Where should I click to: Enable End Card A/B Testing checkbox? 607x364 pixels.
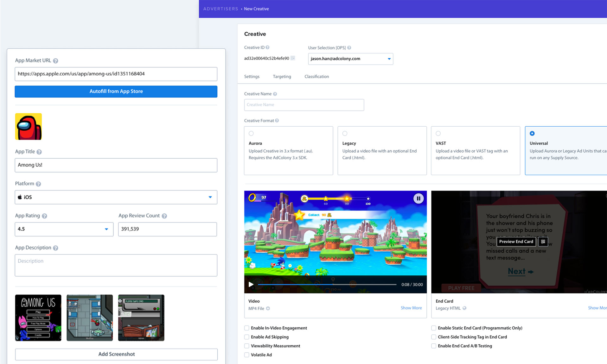pos(434,346)
